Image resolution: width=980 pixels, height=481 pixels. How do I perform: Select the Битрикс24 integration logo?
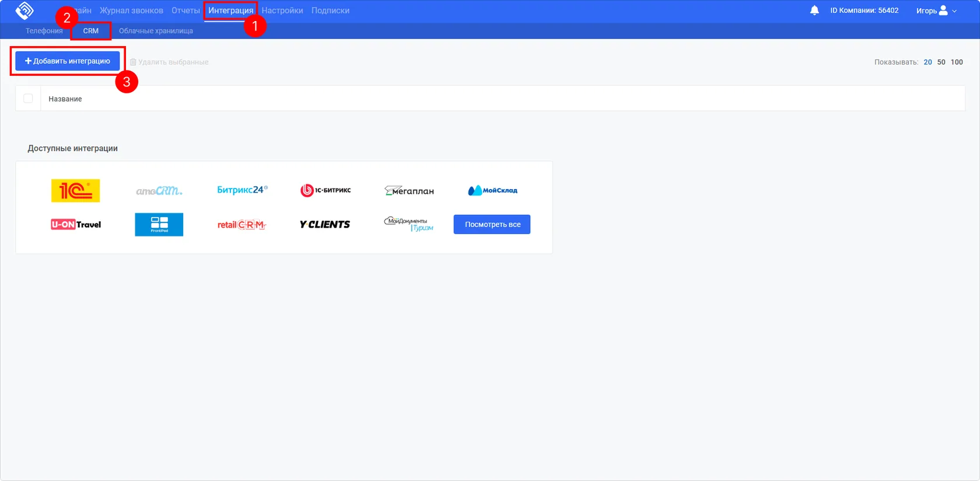point(242,190)
